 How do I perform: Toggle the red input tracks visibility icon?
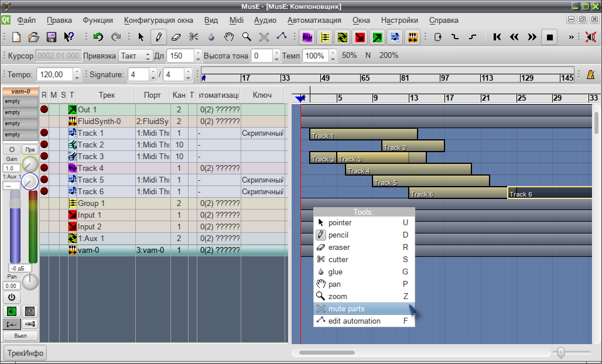tap(360, 37)
